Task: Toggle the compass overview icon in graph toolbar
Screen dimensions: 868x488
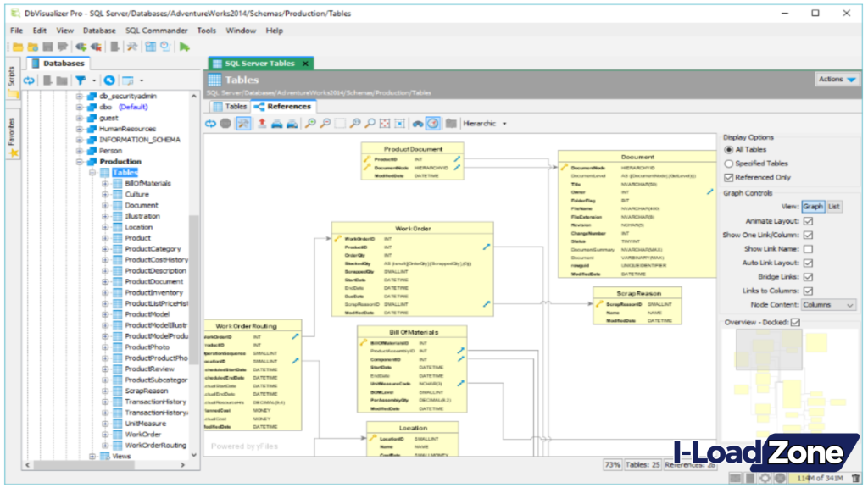Action: coord(433,124)
